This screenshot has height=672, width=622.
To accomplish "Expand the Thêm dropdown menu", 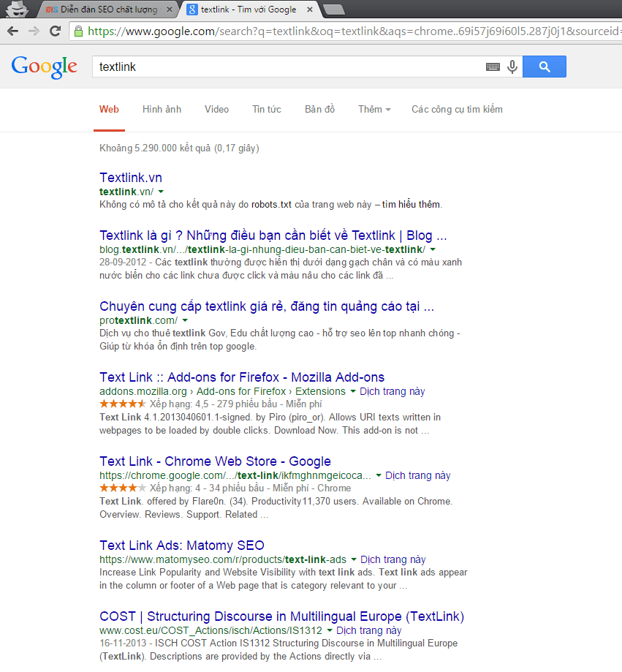I will pyautogui.click(x=374, y=109).
